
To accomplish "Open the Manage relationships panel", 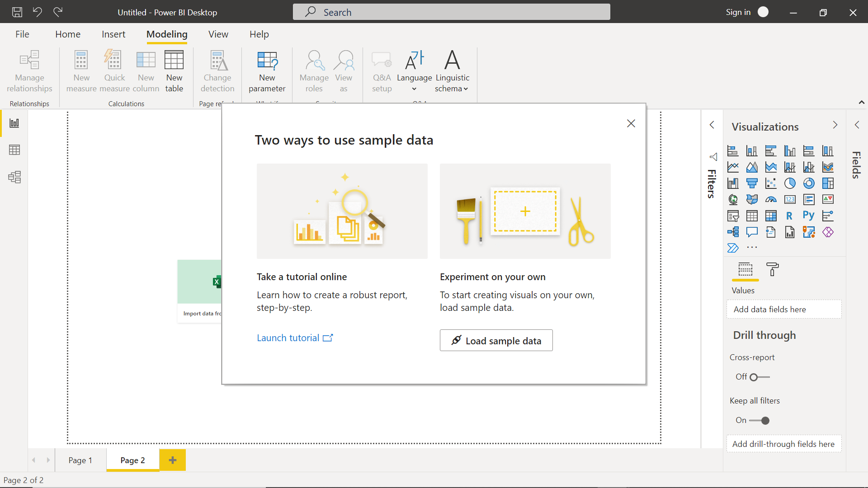I will [29, 70].
